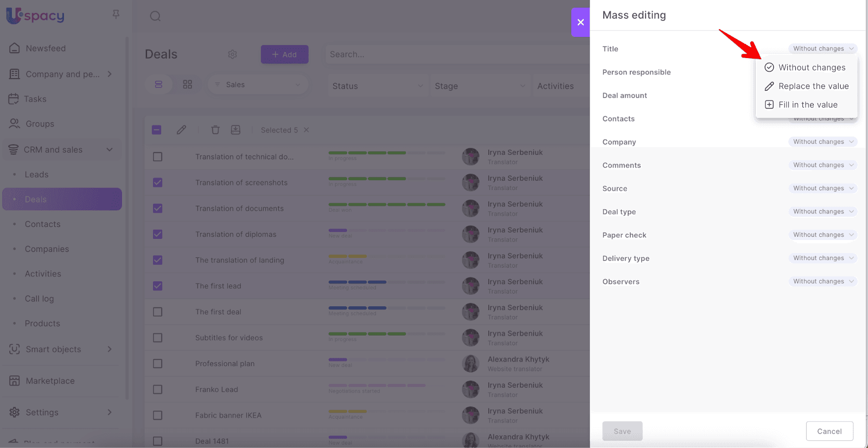Open the Deals settings gear icon

pyautogui.click(x=233, y=54)
